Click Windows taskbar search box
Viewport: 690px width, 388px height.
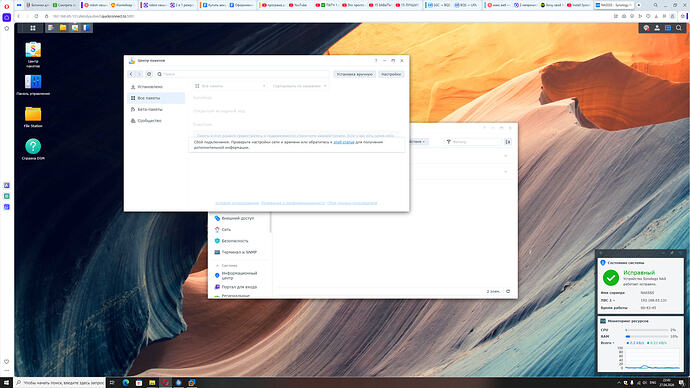coord(60,383)
